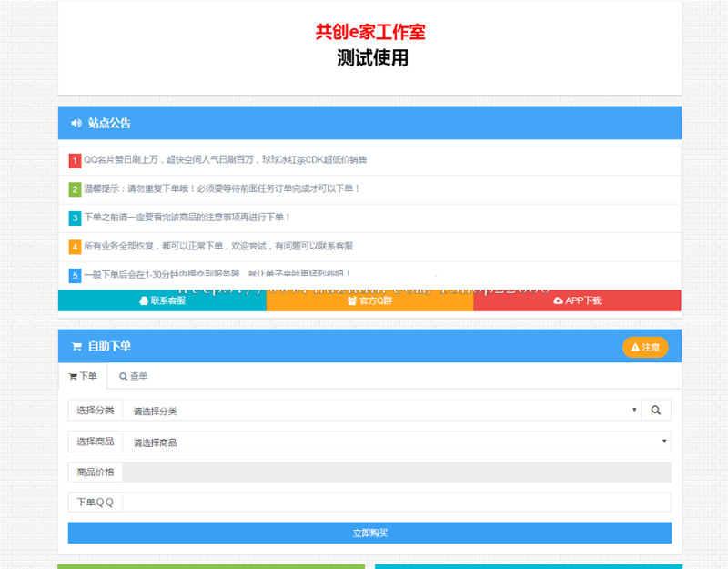Open the 请选择商品 product dropdown
This screenshot has height=569, width=728.
400,441
